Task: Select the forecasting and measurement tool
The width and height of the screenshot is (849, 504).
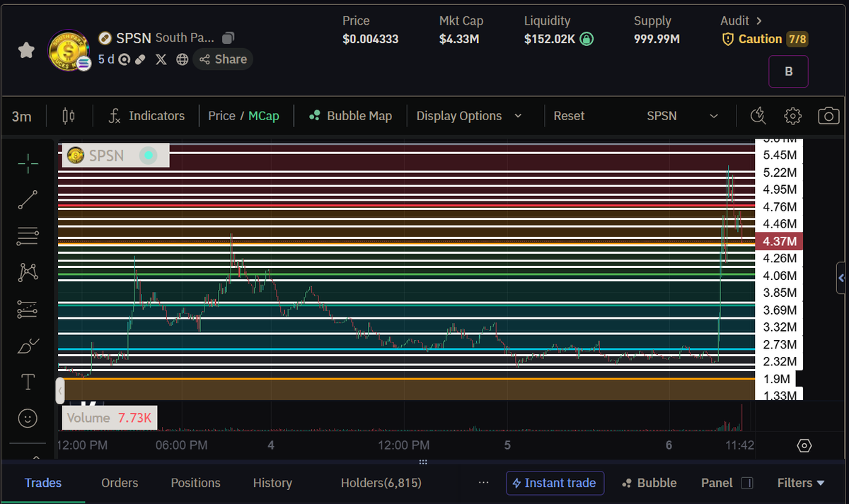Action: click(x=28, y=309)
